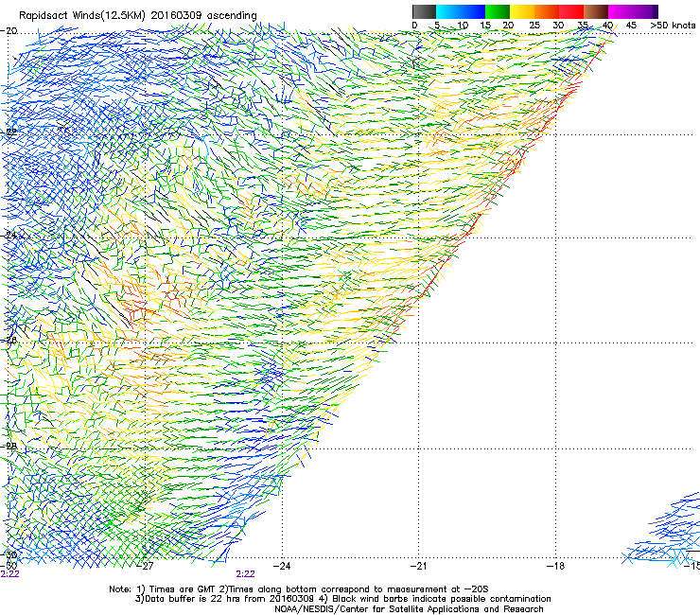Click the "-15" longitude axis label
This screenshot has width=700, height=615.
pos(691,567)
